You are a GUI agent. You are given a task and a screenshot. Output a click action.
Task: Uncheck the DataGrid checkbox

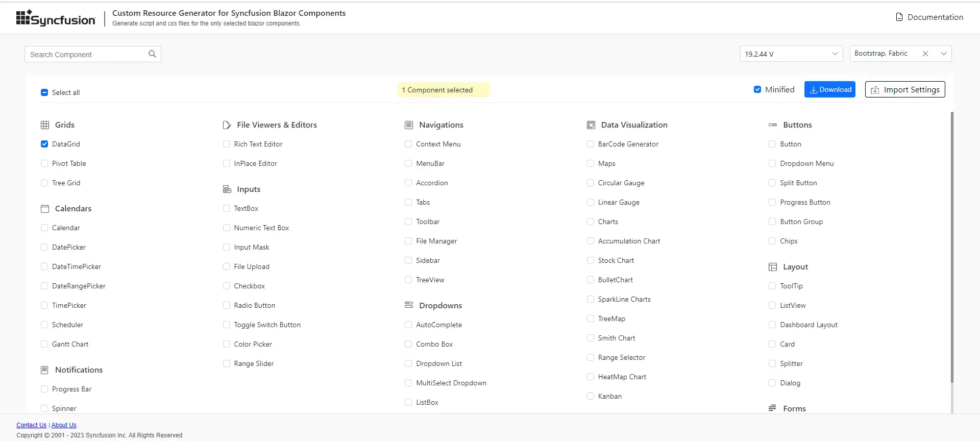[x=44, y=144]
